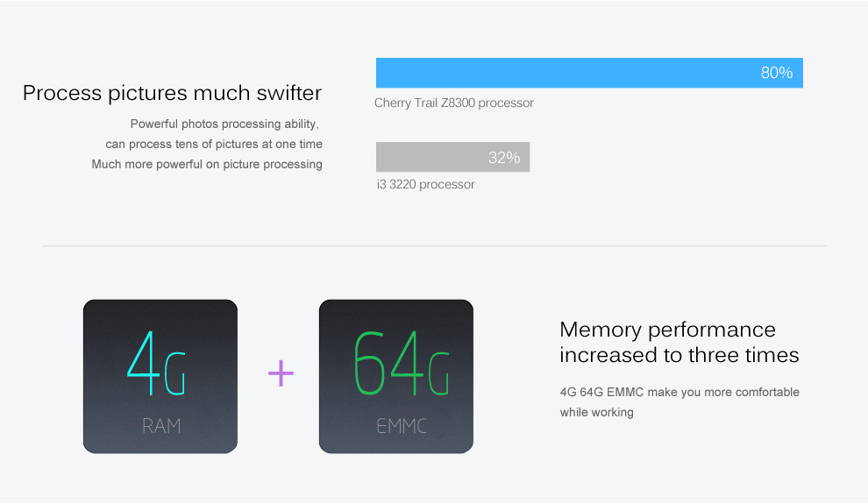Click the Powerful photos processing ability line
Image resolution: width=868 pixels, height=504 pixels.
(x=224, y=124)
